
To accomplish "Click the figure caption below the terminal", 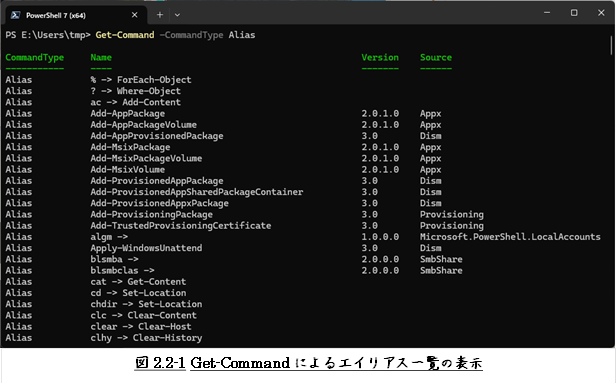I will coord(308,363).
